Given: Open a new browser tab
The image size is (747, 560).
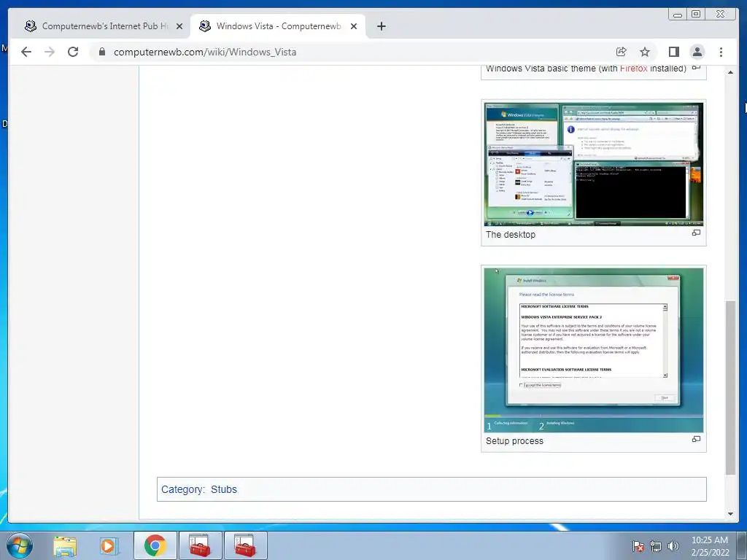Looking at the screenshot, I should click(381, 26).
